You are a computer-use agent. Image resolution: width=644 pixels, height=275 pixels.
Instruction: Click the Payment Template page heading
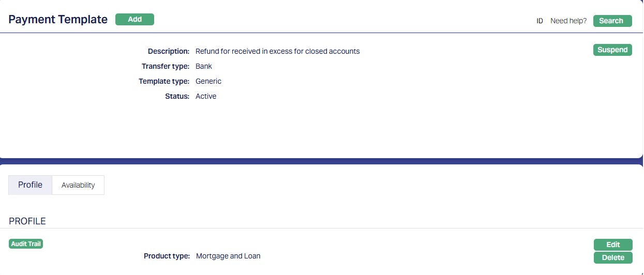coord(58,20)
